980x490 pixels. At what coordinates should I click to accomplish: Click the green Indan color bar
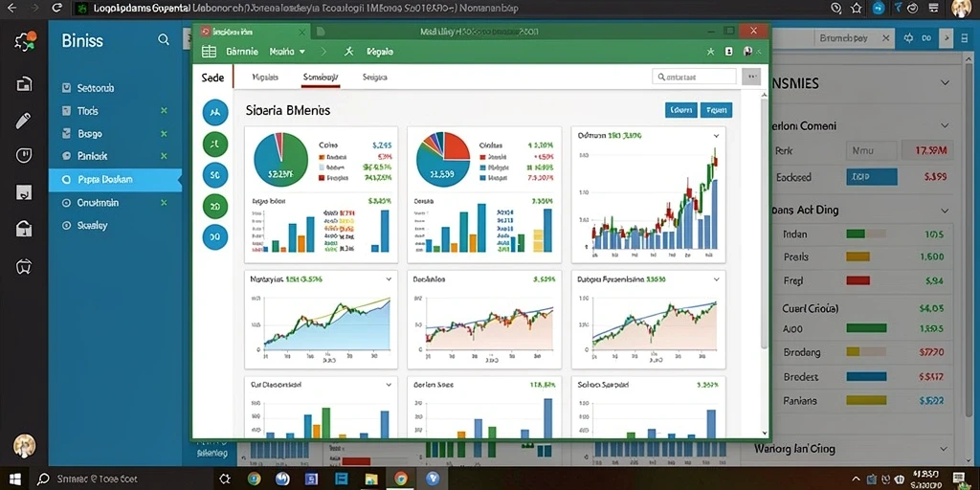click(x=855, y=234)
